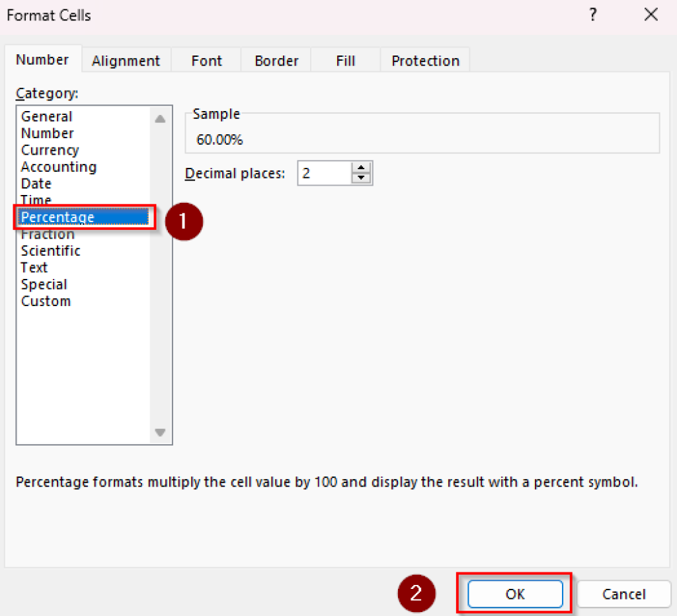The width and height of the screenshot is (677, 616).
Task: Confirm formatting by clicking OK
Action: point(515,594)
